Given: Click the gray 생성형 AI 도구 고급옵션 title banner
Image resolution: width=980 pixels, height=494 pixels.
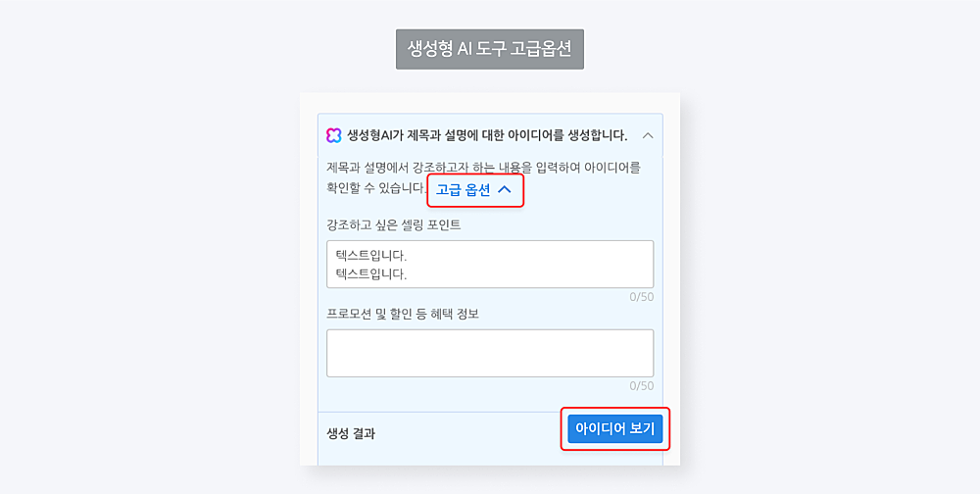Looking at the screenshot, I should pyautogui.click(x=490, y=49).
